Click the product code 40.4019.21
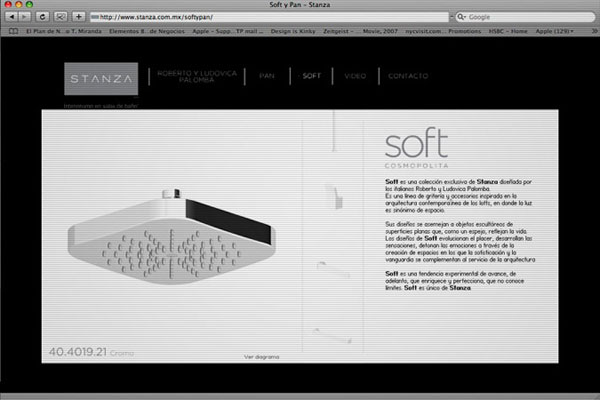The image size is (600, 400). point(78,352)
